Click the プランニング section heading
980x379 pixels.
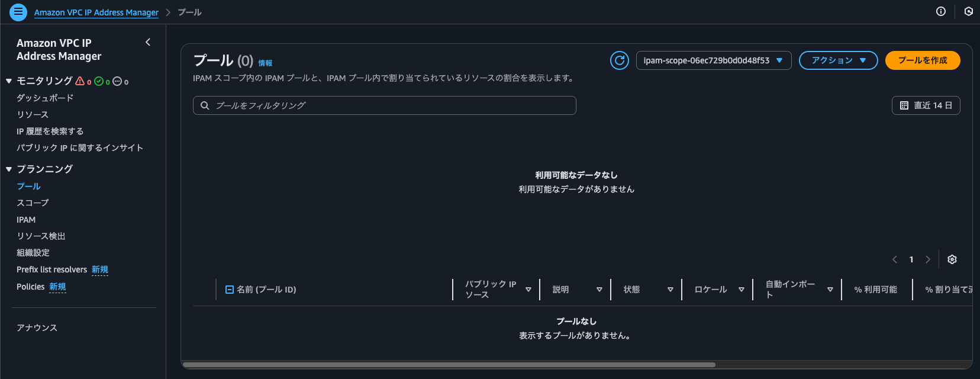[x=44, y=169]
